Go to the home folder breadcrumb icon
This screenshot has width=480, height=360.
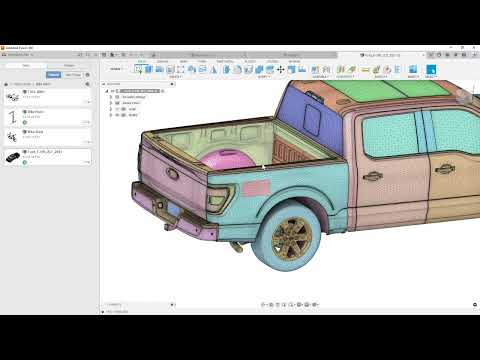(6, 84)
